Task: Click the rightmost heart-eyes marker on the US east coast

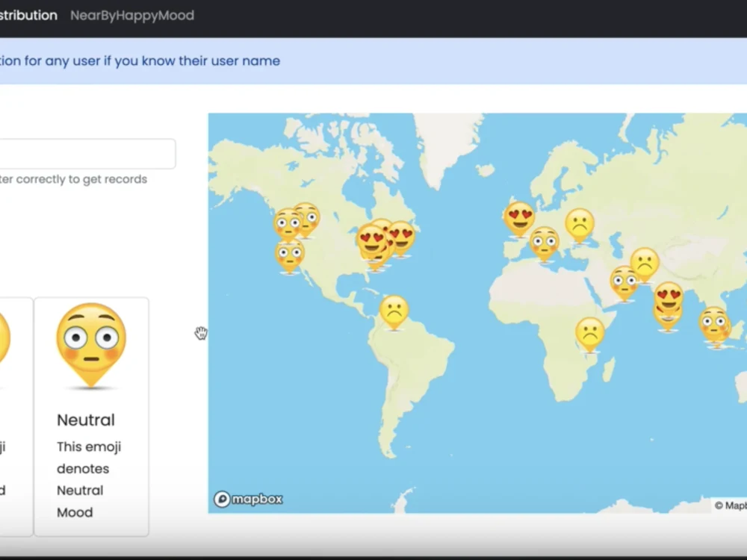Action: point(402,239)
